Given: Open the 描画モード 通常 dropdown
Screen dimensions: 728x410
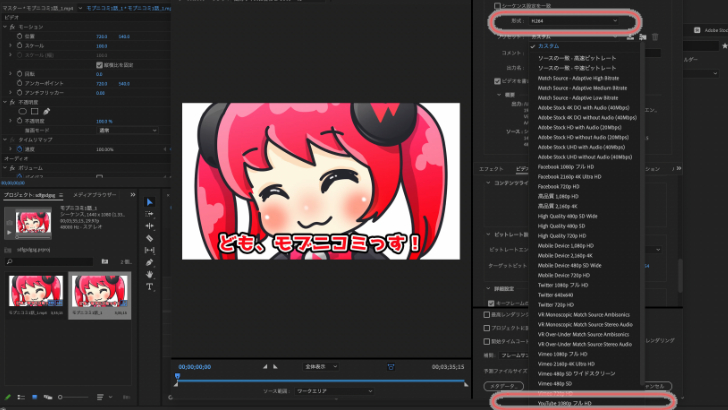Looking at the screenshot, I should [x=128, y=130].
